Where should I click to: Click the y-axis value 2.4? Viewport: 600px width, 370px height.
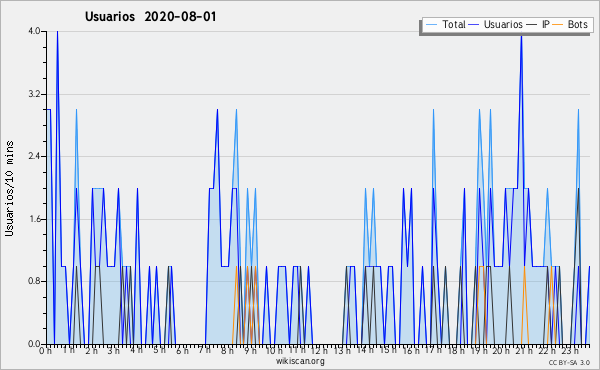point(34,156)
